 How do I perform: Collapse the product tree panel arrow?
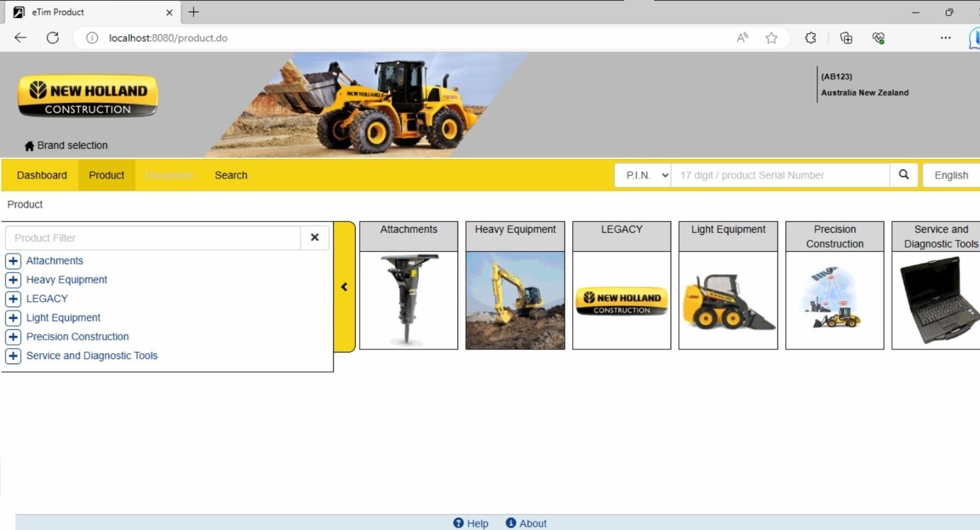click(x=344, y=286)
